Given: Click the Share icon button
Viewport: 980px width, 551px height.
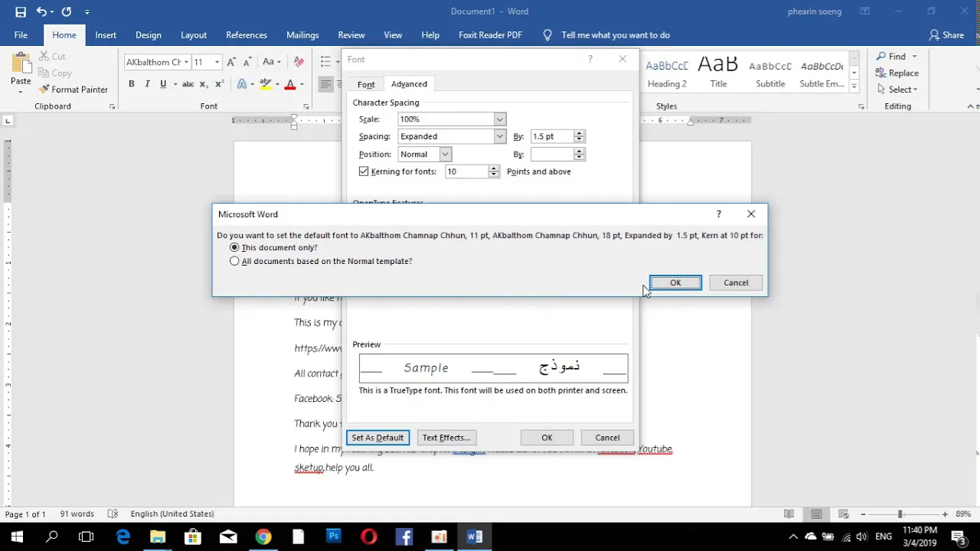Looking at the screenshot, I should point(946,35).
